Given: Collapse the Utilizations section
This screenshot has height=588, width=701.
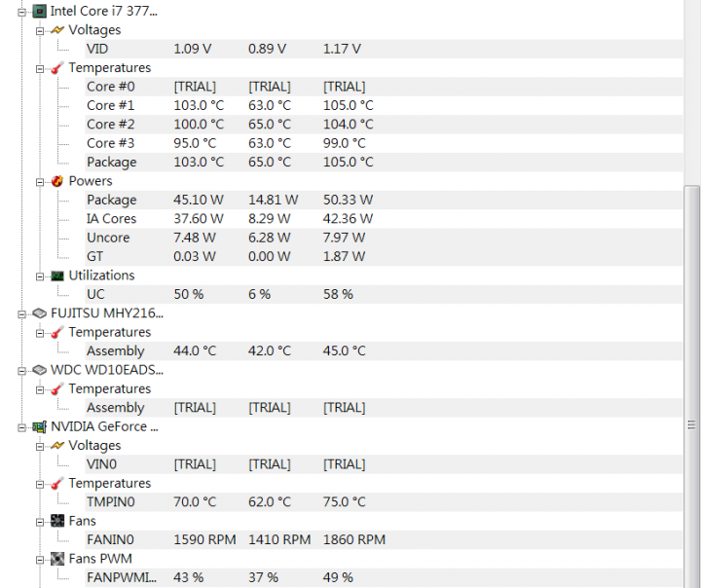Looking at the screenshot, I should 41,276.
